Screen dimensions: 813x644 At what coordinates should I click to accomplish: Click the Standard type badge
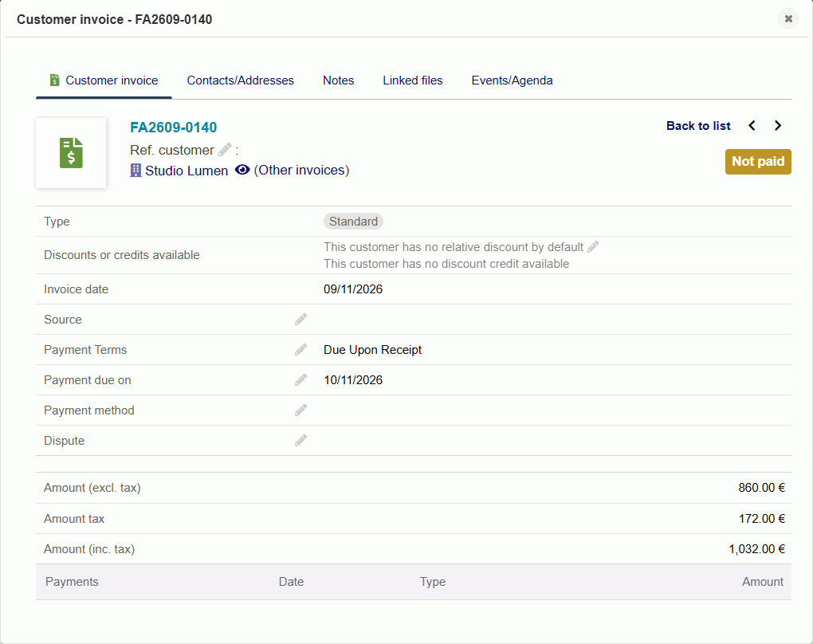[x=353, y=222]
